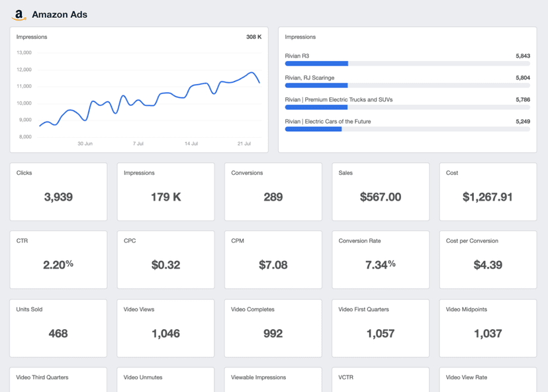Image resolution: width=548 pixels, height=392 pixels.
Task: Select the Clicks metric card
Action: click(x=58, y=191)
